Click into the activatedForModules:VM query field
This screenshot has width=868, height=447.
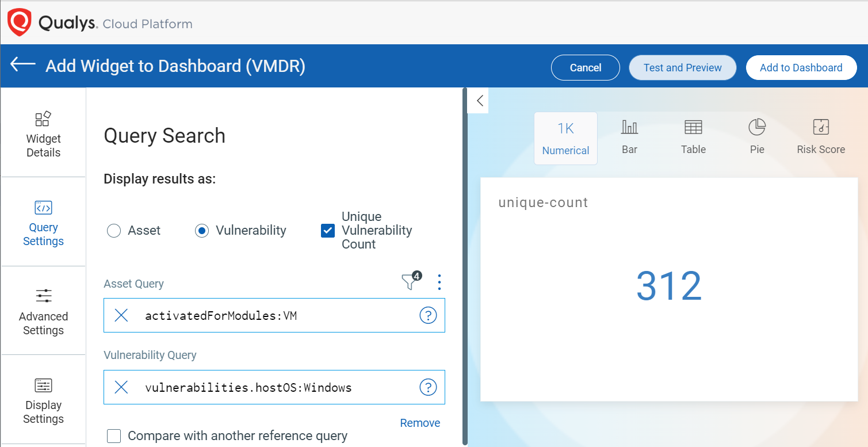coord(274,315)
